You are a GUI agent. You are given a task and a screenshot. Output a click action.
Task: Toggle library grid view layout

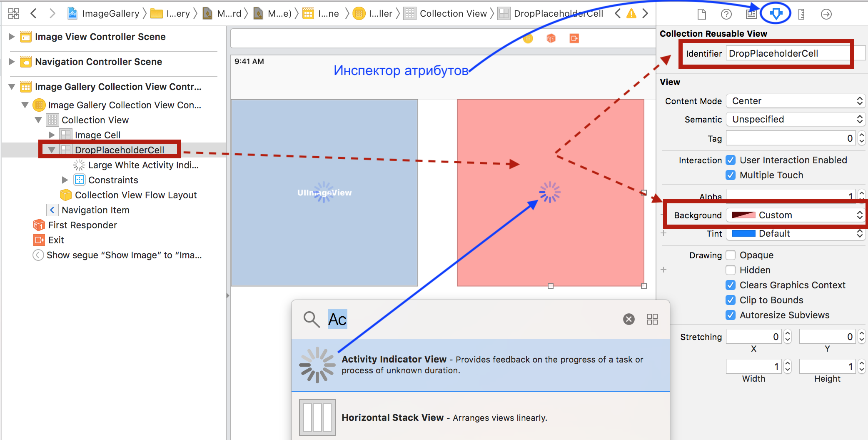[x=652, y=319]
